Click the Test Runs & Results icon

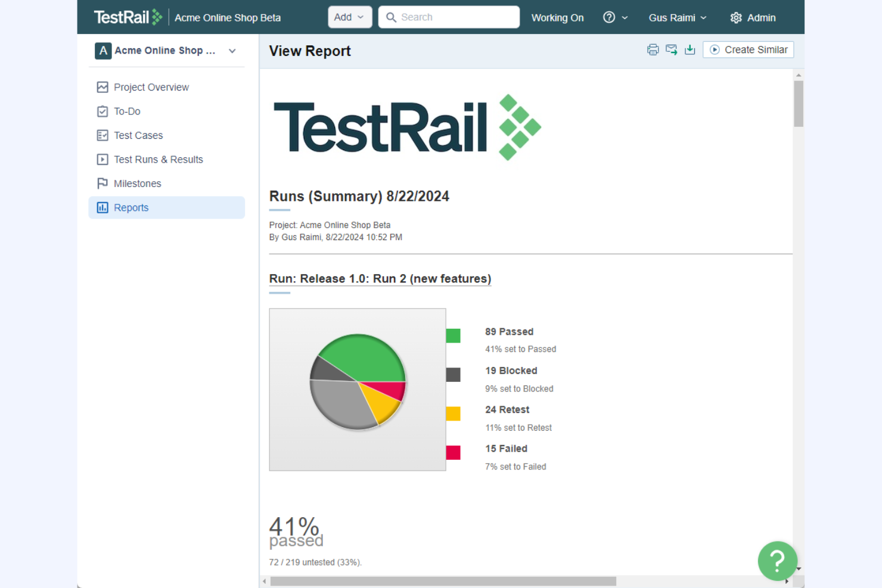102,159
